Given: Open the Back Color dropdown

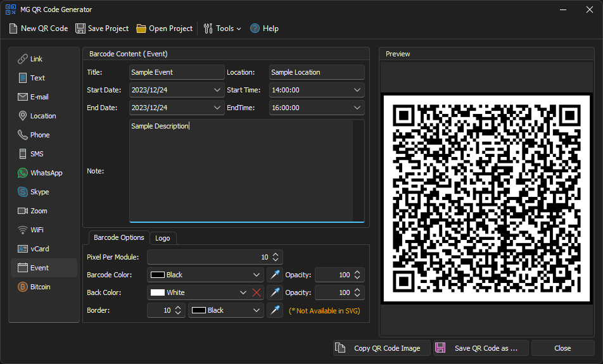Looking at the screenshot, I should 243,292.
